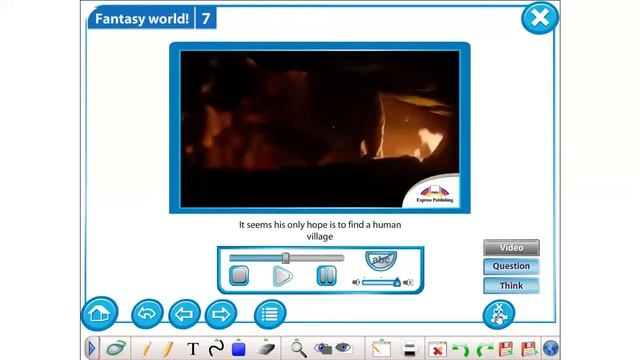Click the red X clear page icon
This screenshot has height=360, width=640.
pos(437,350)
